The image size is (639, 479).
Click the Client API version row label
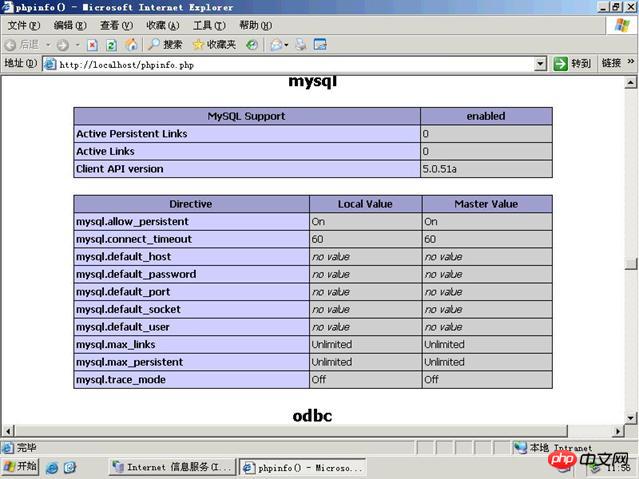point(120,169)
